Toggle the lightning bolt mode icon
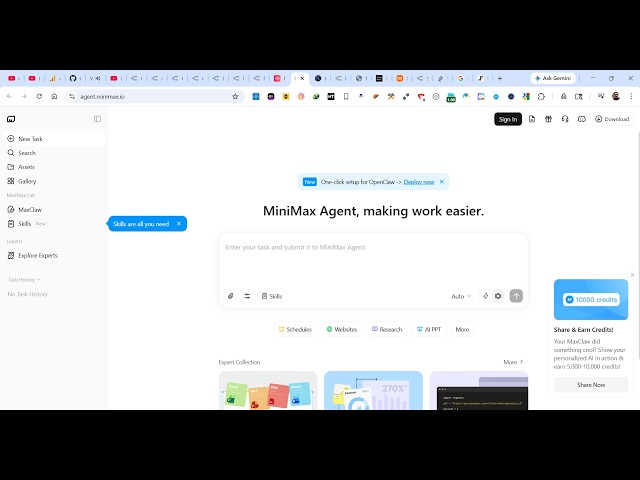640x480 pixels. point(485,296)
